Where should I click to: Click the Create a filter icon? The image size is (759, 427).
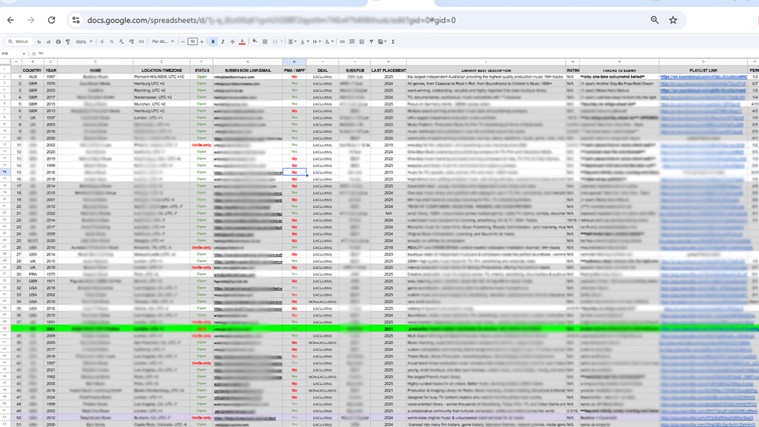click(x=371, y=42)
